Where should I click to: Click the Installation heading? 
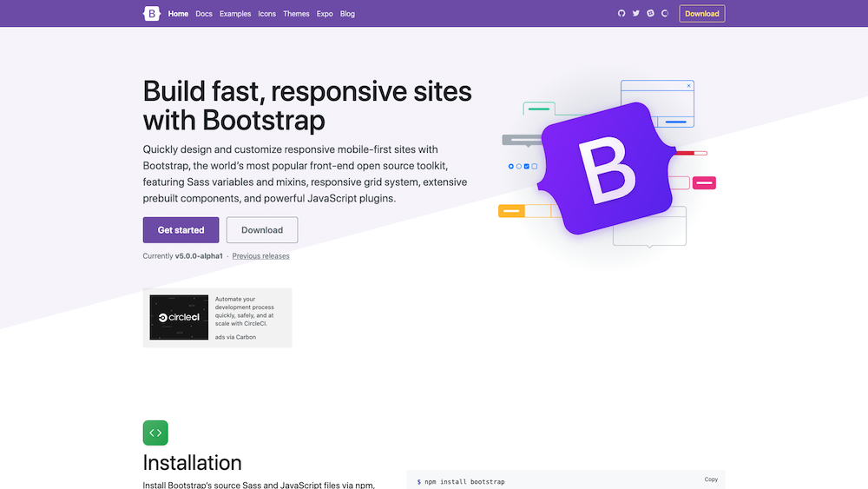click(x=192, y=462)
